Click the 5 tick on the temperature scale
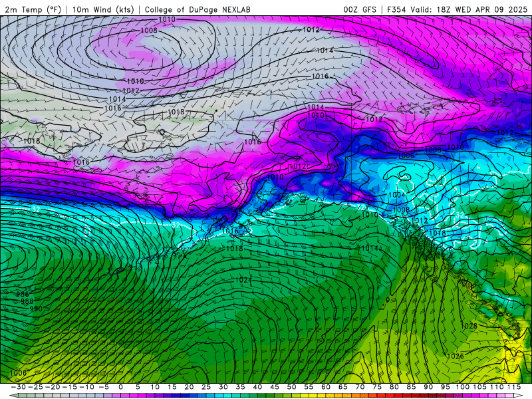The image size is (532, 399). [138, 387]
